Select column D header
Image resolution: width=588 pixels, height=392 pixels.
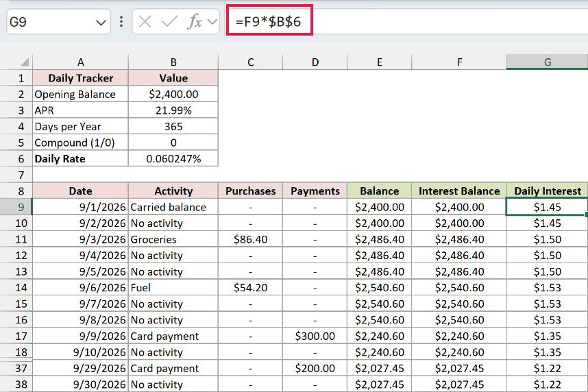(x=315, y=62)
